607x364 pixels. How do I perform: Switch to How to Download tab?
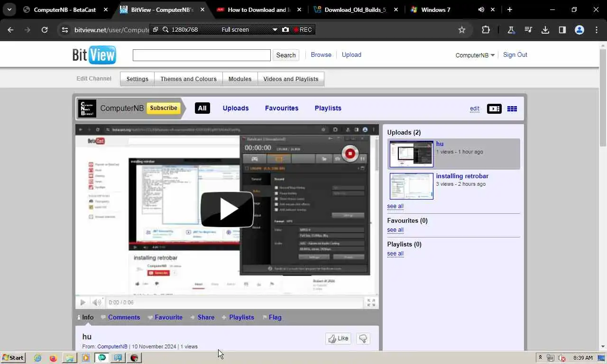pyautogui.click(x=259, y=9)
